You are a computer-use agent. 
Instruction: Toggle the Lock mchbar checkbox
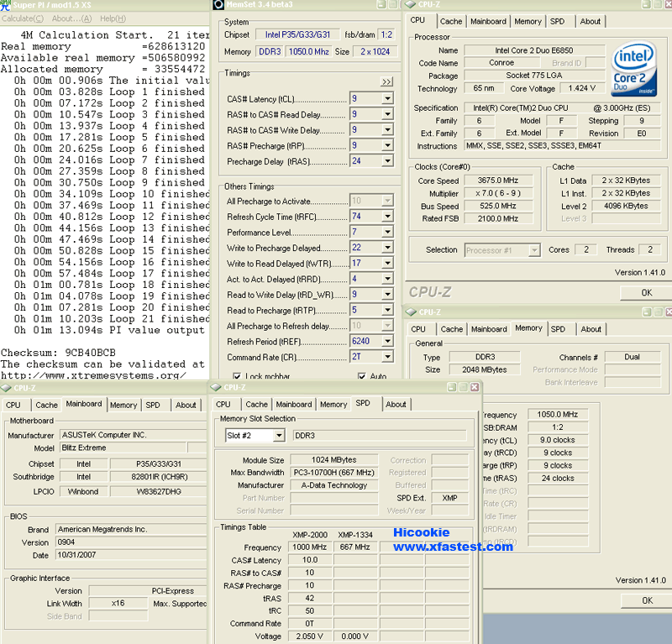[x=237, y=376]
